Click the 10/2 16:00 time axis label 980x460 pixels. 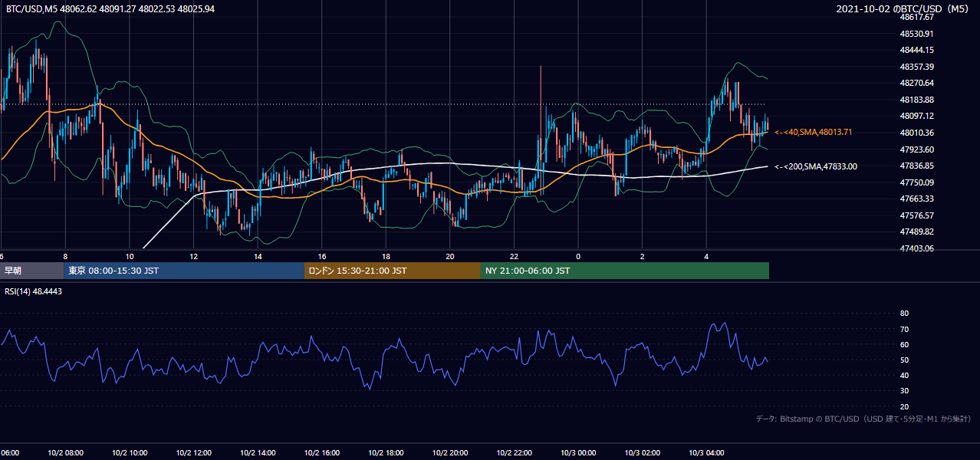[322, 452]
